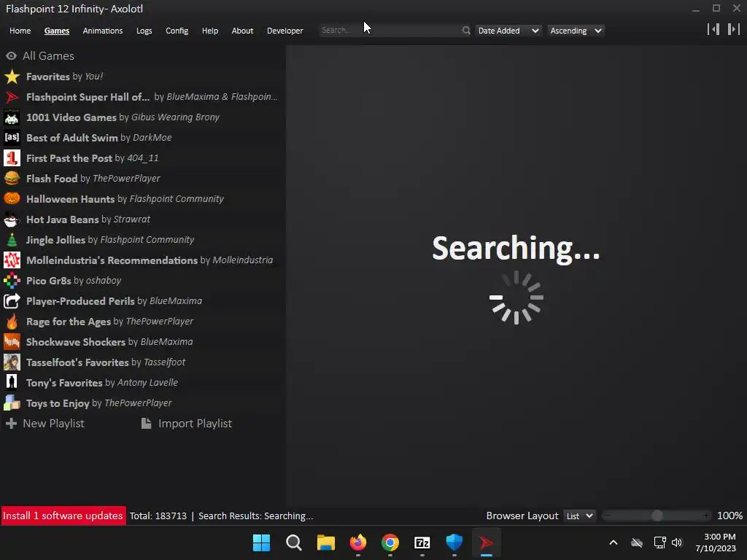The height and width of the screenshot is (560, 747).
Task: Click the Rage for the Ages flame icon
Action: pyautogui.click(x=12, y=322)
